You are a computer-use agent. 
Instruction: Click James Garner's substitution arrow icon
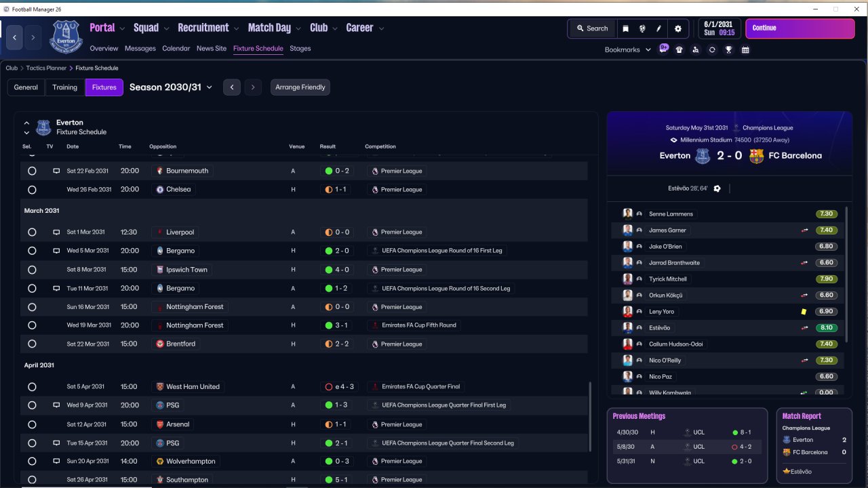point(804,230)
